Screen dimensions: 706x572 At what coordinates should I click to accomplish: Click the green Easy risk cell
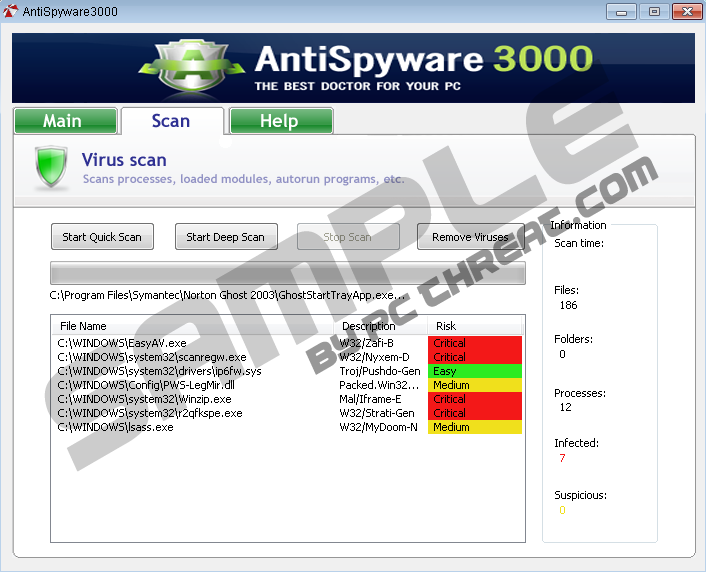[475, 371]
